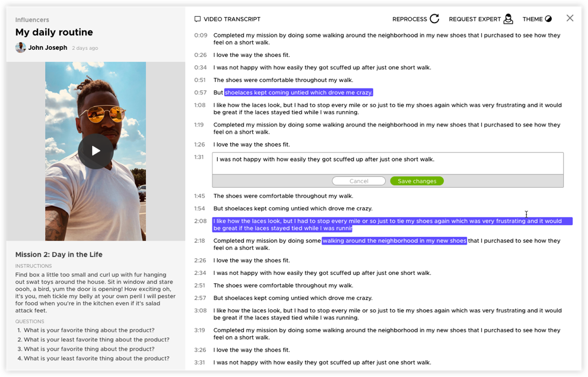Jump to timestamp 1:54
Viewport: 588px width, 377px height.
coord(199,208)
